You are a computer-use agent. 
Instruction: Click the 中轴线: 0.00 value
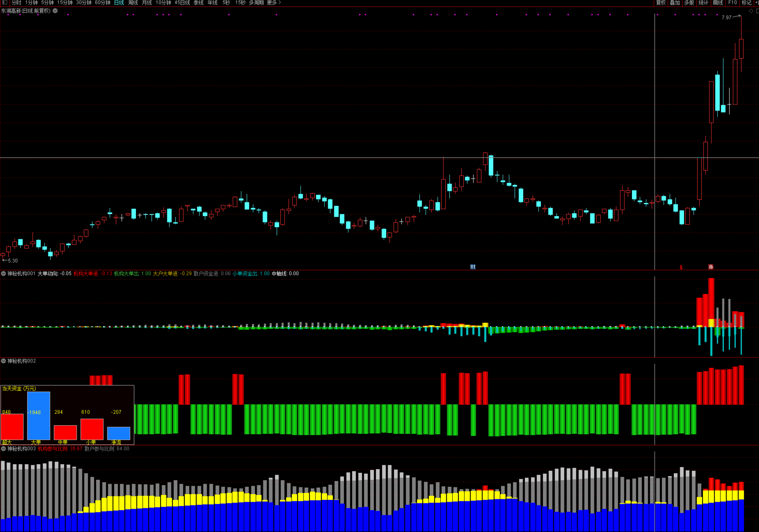pyautogui.click(x=285, y=274)
